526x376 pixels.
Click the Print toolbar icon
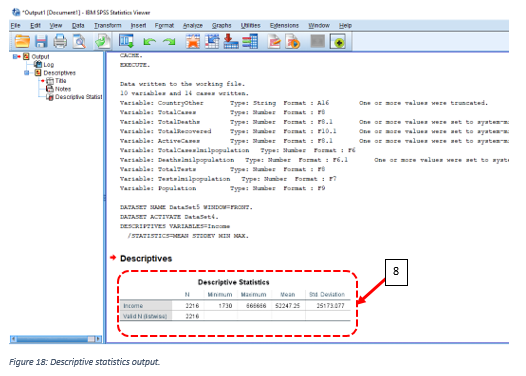[x=60, y=42]
